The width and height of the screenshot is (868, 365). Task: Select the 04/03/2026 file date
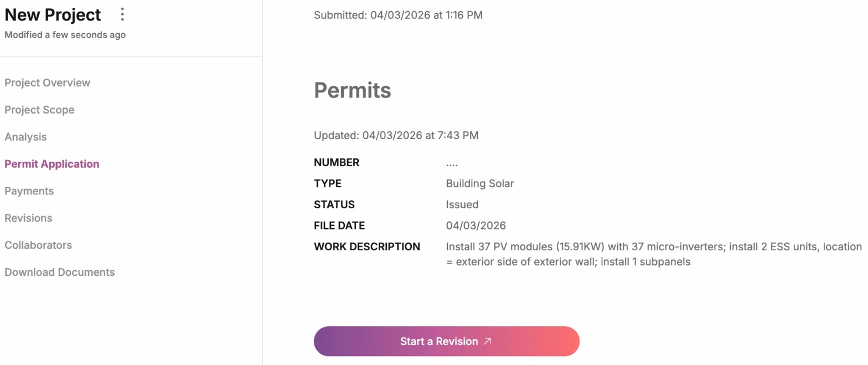coord(476,225)
